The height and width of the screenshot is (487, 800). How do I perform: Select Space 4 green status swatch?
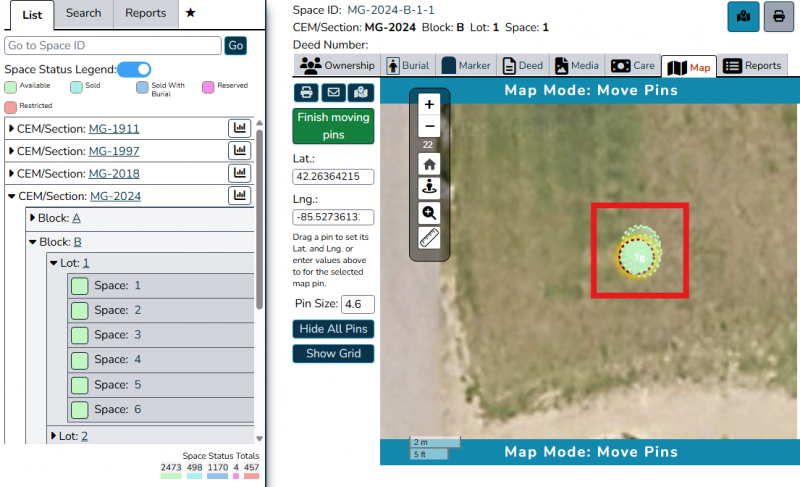(80, 361)
